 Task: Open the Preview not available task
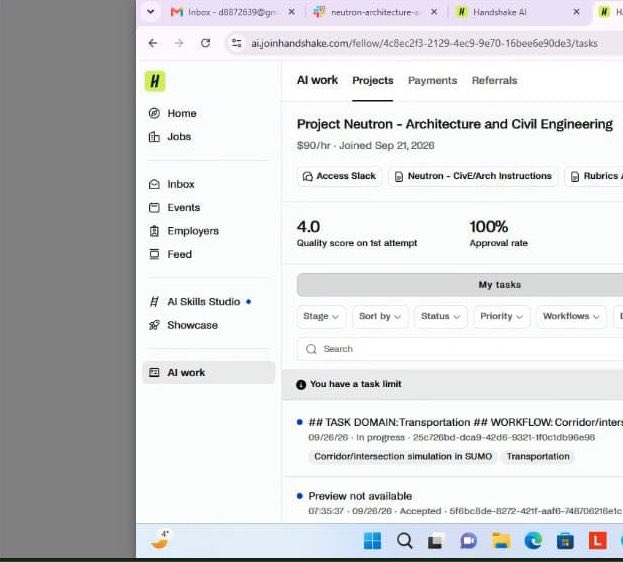click(360, 496)
